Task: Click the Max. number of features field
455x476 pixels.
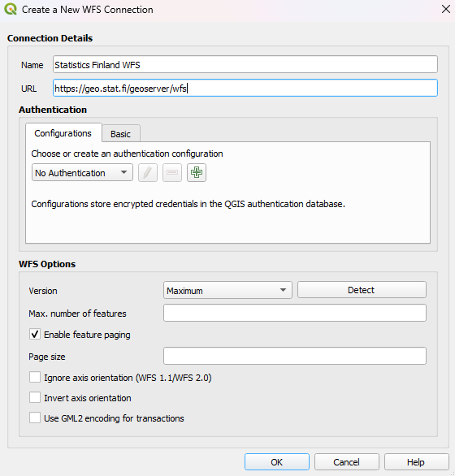Action: (x=295, y=313)
